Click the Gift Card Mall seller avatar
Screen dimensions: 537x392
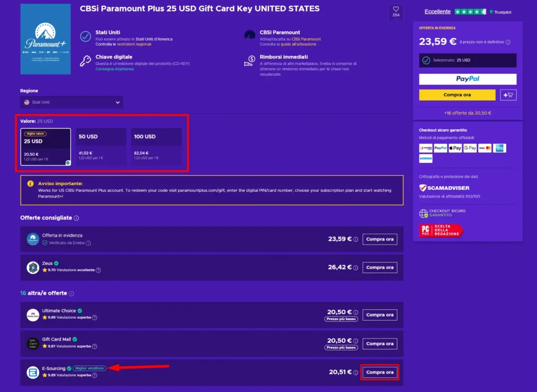click(x=33, y=343)
